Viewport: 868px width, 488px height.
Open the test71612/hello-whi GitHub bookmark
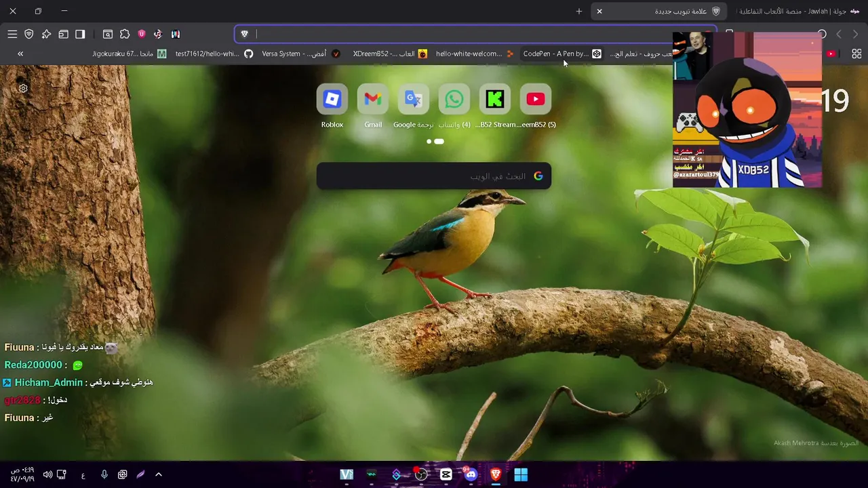pyautogui.click(x=214, y=54)
